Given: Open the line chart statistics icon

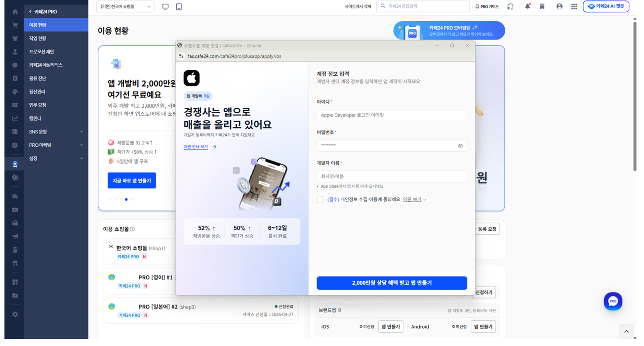Looking at the screenshot, I should coord(15,119).
